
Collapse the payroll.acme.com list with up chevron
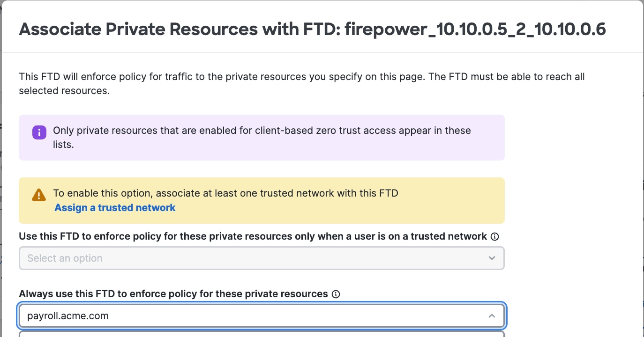click(x=492, y=316)
